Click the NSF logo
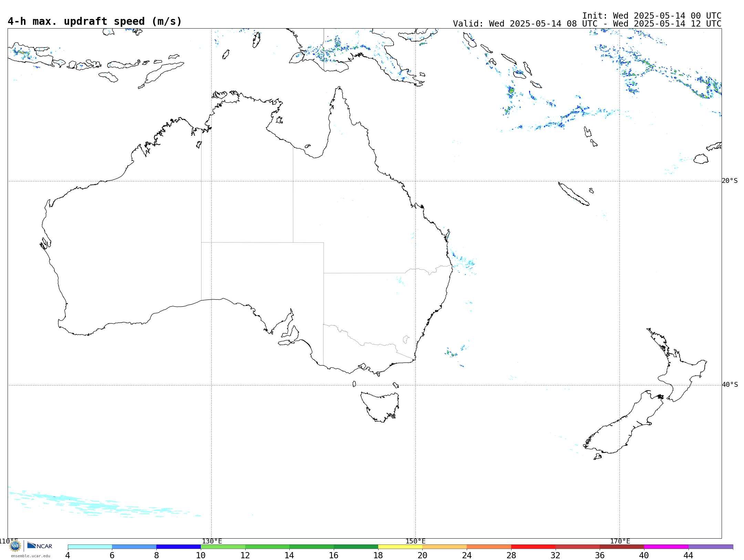The height and width of the screenshot is (560, 744). [15, 546]
